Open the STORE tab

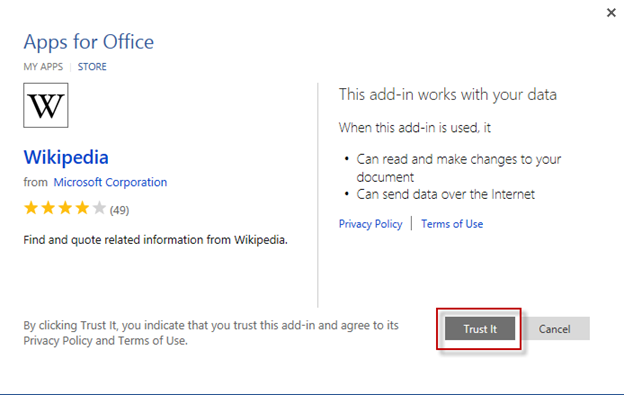pos(92,66)
